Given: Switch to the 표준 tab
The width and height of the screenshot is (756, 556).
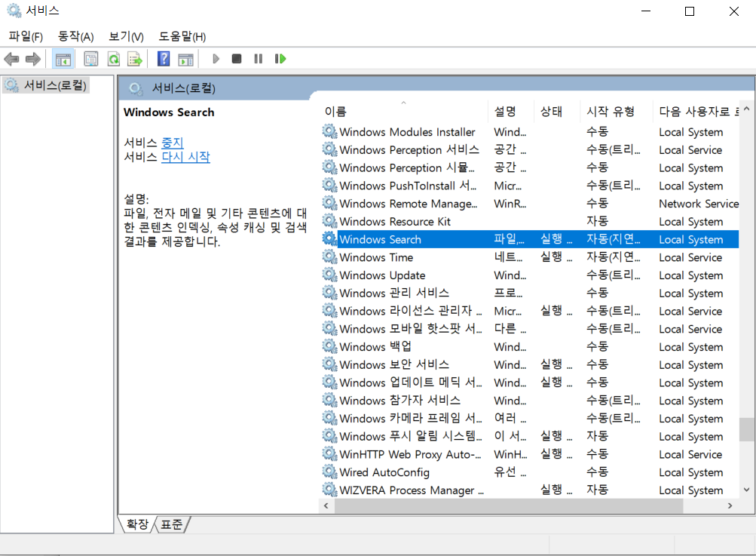Looking at the screenshot, I should (172, 524).
